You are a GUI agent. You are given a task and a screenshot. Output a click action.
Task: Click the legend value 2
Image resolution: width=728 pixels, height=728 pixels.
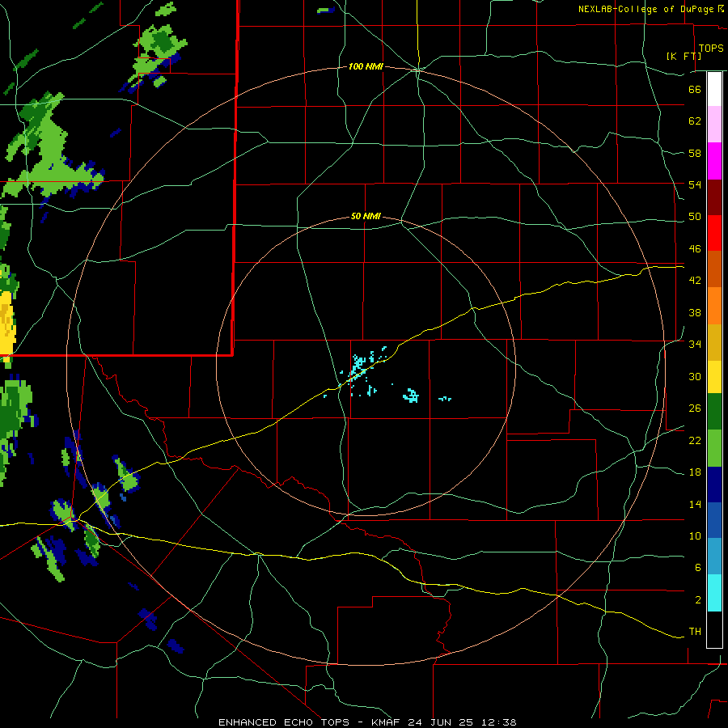click(x=697, y=600)
